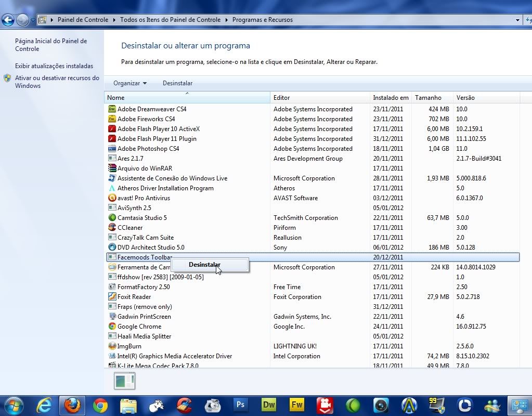Open Photoshop from the taskbar
The height and width of the screenshot is (416, 532).
(240, 405)
